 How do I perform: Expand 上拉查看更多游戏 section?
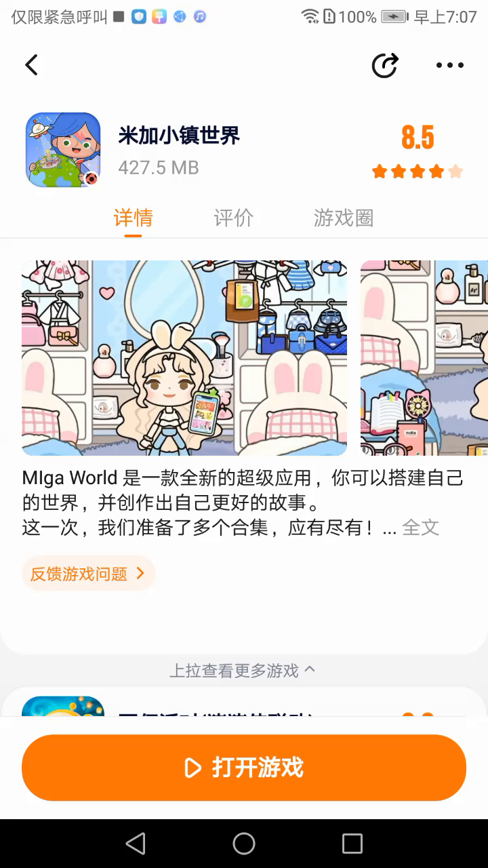pyautogui.click(x=243, y=671)
